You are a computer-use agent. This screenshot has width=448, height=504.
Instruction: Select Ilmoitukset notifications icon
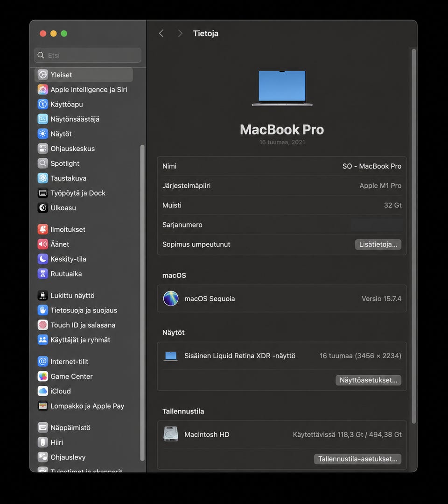click(43, 229)
